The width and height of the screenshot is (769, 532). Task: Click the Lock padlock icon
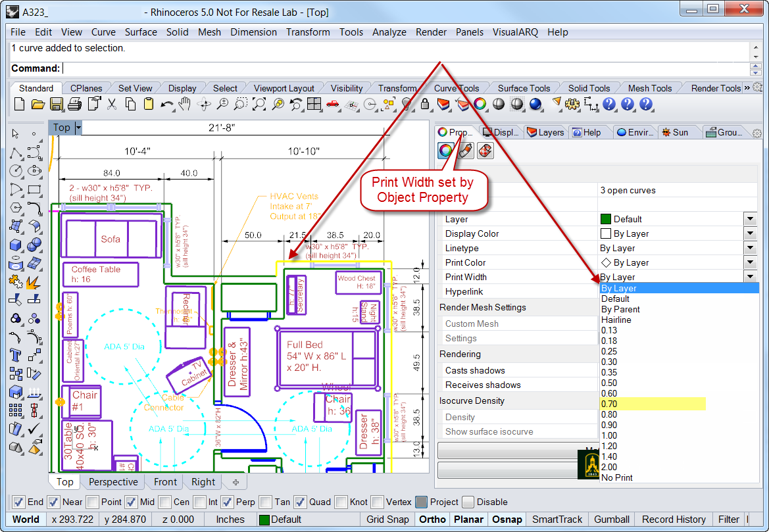425,104
